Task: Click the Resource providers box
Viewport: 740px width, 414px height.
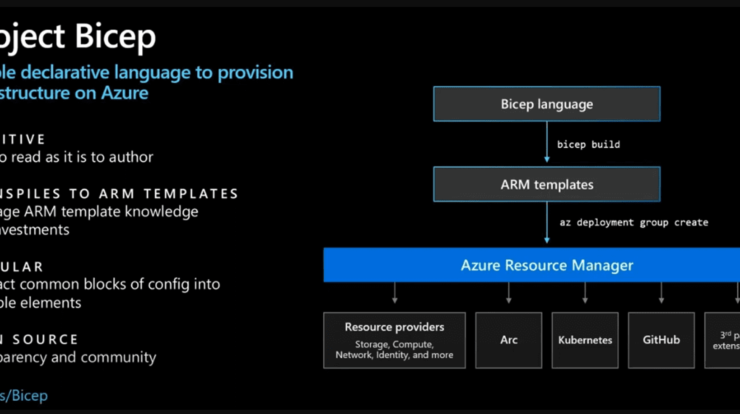Action: (x=395, y=340)
